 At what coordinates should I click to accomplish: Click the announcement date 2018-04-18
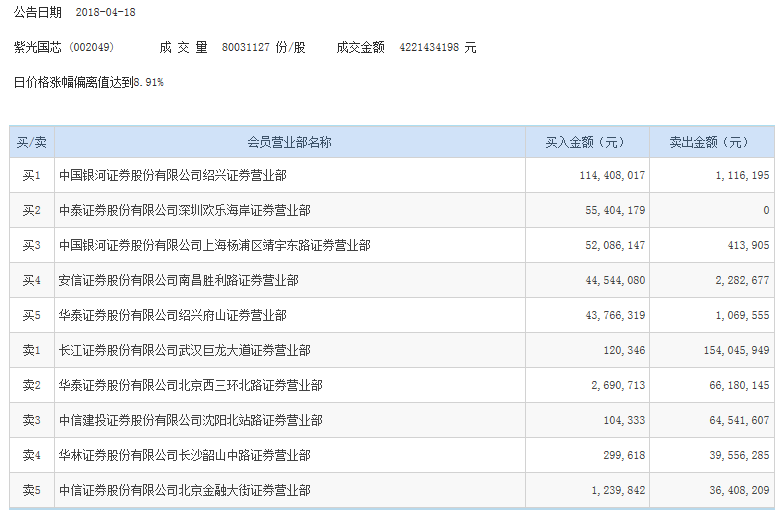(105, 12)
